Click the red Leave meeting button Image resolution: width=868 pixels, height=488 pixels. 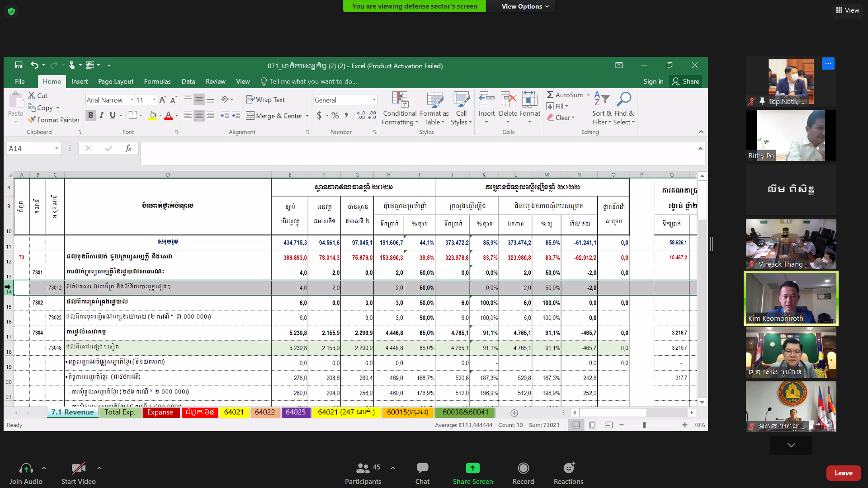pos(844,473)
